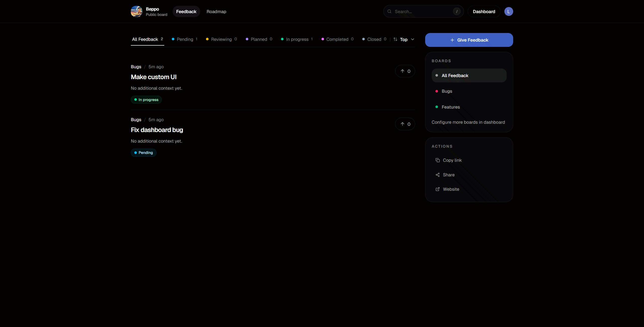
Task: Click the Copy link icon
Action: pyautogui.click(x=437, y=160)
